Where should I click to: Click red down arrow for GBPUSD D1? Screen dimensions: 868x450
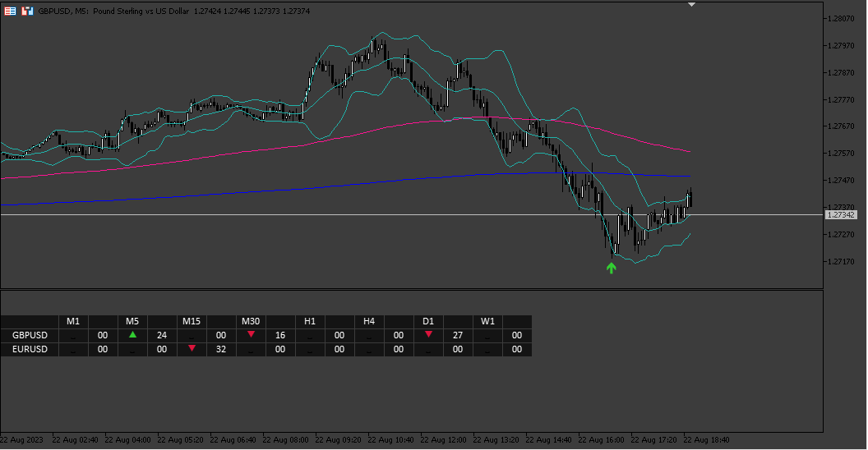428,334
